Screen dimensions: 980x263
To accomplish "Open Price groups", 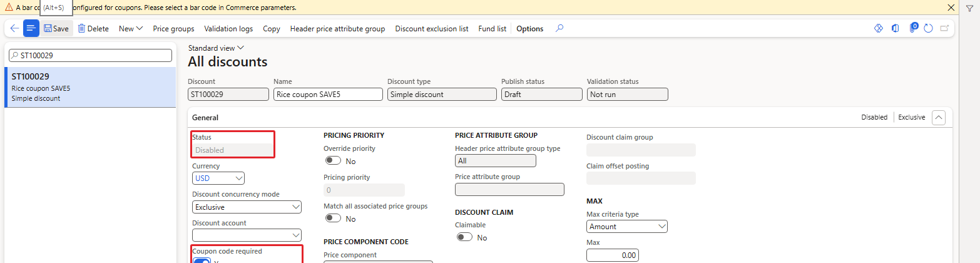I will (173, 29).
